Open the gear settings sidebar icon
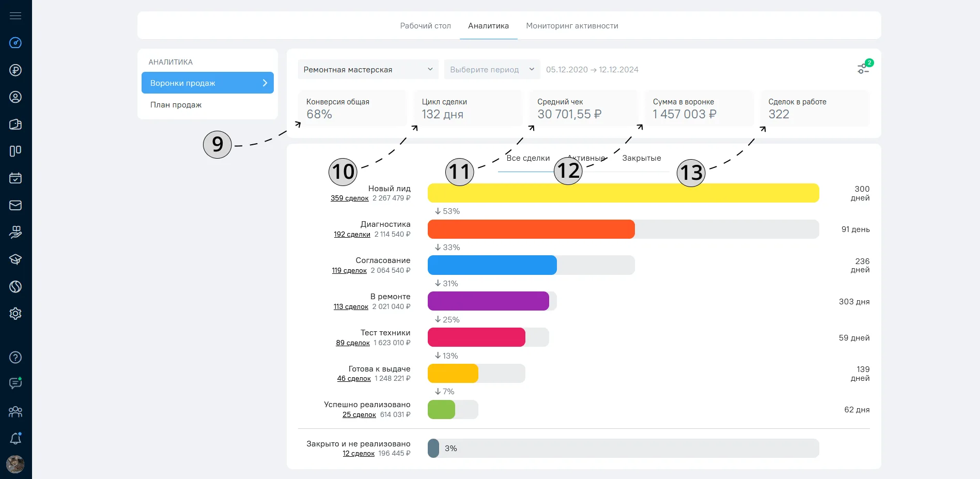The image size is (980, 479). tap(15, 314)
